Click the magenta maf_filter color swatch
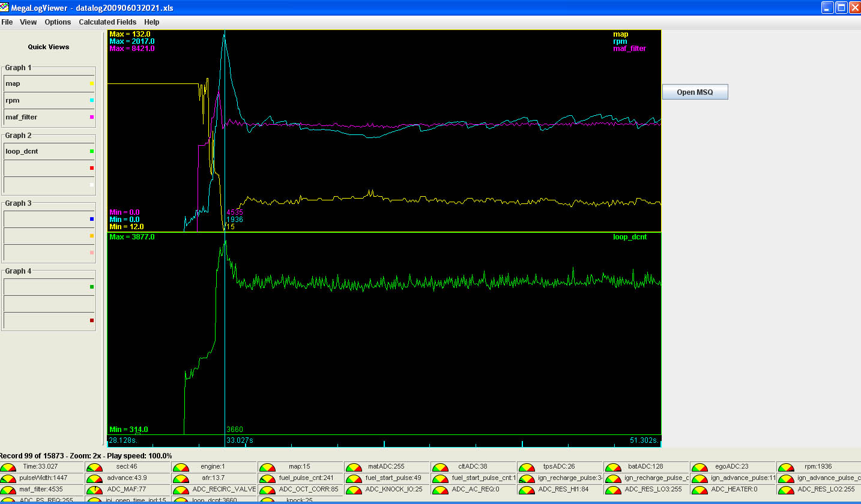The width and height of the screenshot is (861, 504). pos(91,118)
